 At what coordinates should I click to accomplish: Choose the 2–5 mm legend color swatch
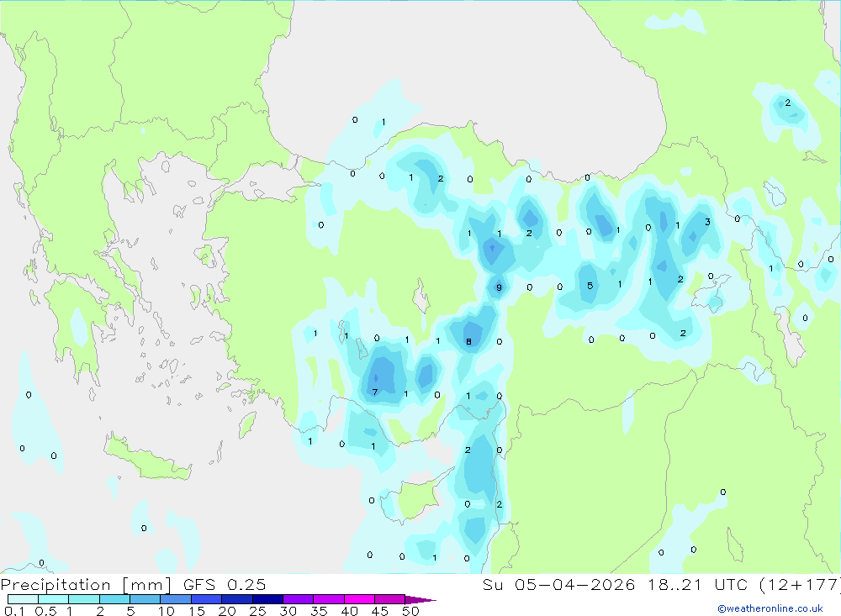[114, 599]
